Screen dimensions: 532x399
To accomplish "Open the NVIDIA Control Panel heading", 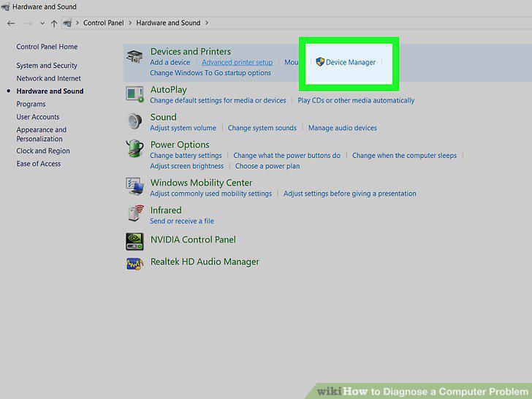I will pyautogui.click(x=193, y=240).
